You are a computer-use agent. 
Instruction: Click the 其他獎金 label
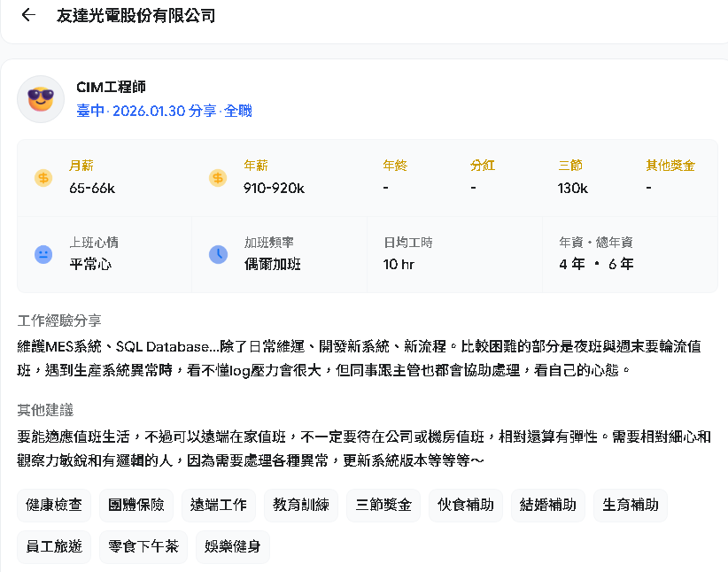point(670,166)
